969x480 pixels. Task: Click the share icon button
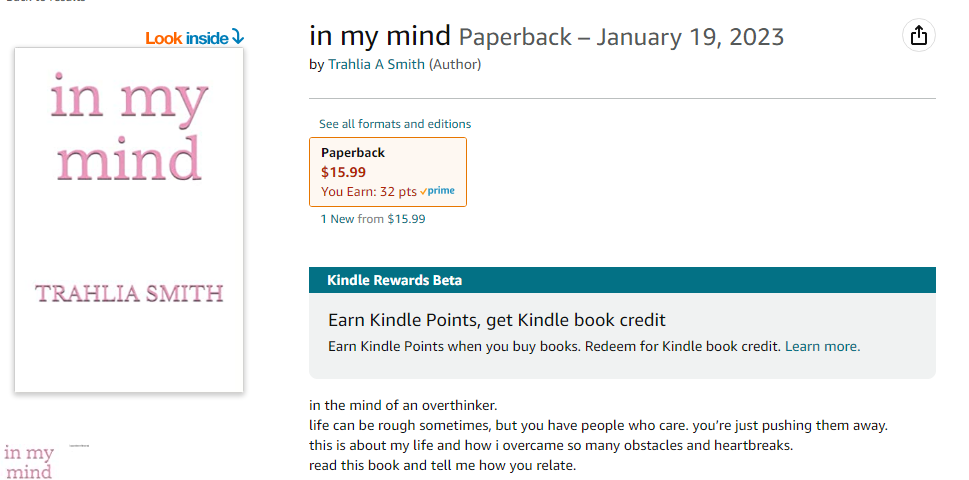(919, 35)
